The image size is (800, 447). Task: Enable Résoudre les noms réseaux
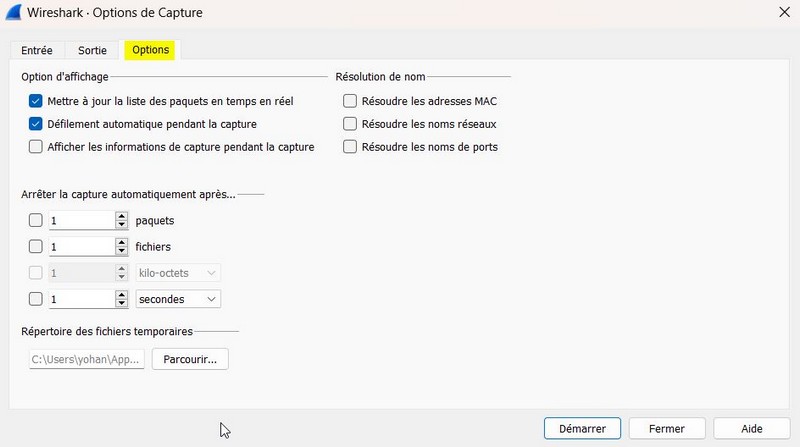(x=349, y=124)
